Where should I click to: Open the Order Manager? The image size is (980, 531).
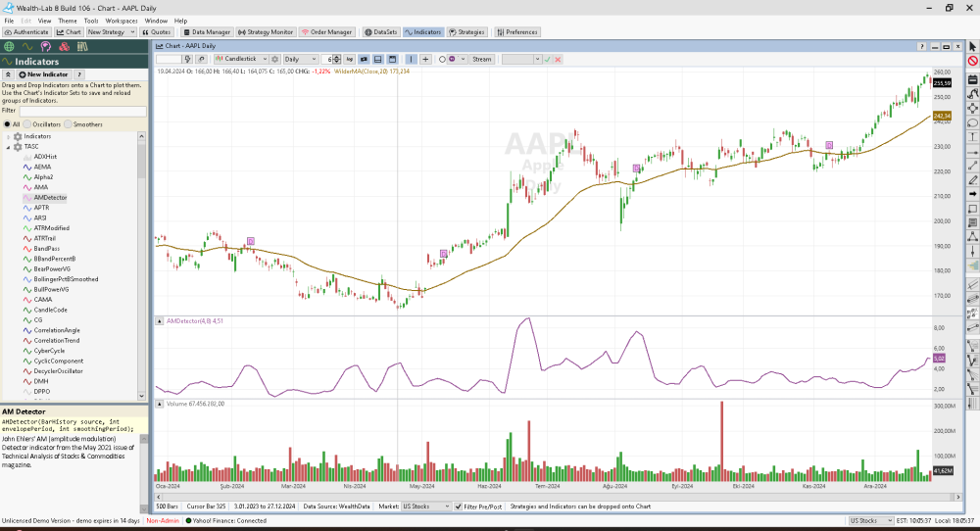point(328,31)
